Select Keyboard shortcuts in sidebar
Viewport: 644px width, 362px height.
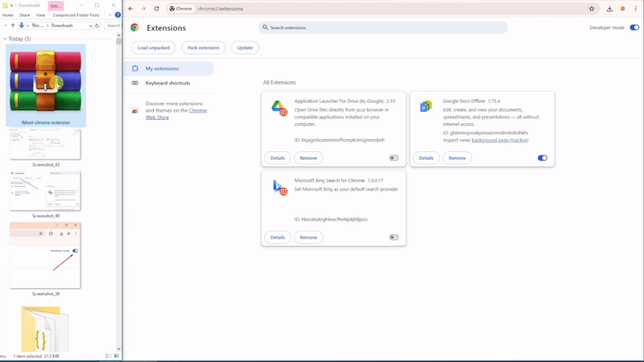click(167, 83)
